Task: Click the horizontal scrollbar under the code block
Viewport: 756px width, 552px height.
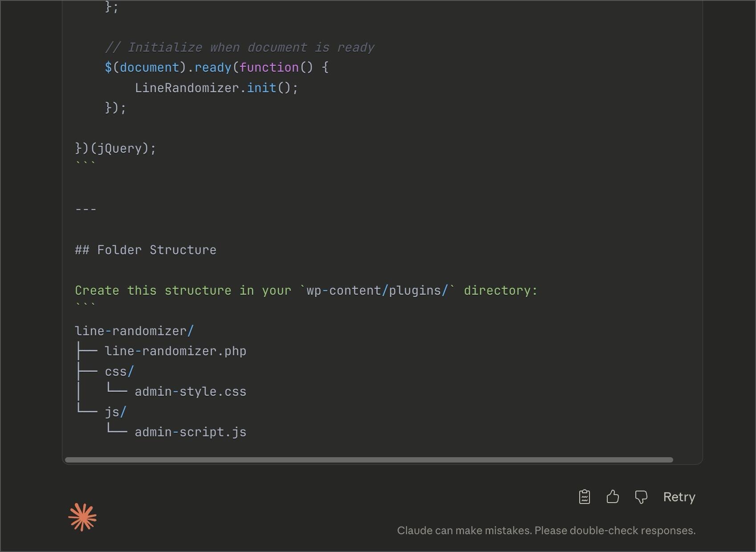Action: (369, 460)
